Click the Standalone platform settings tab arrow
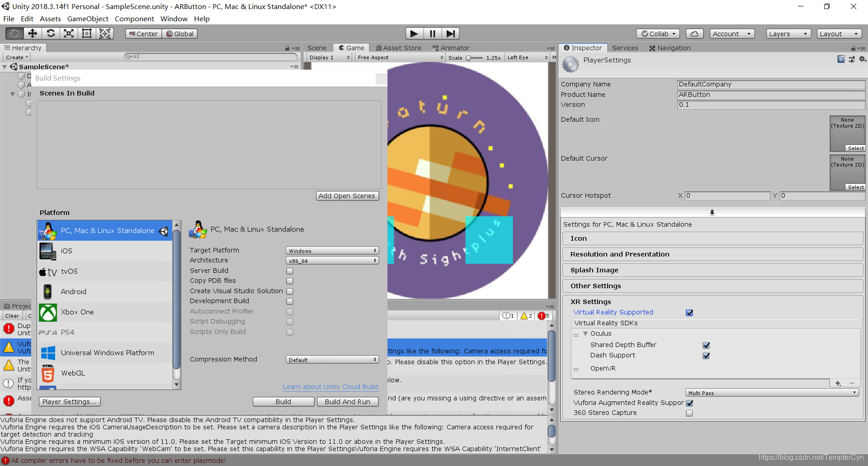 point(712,213)
